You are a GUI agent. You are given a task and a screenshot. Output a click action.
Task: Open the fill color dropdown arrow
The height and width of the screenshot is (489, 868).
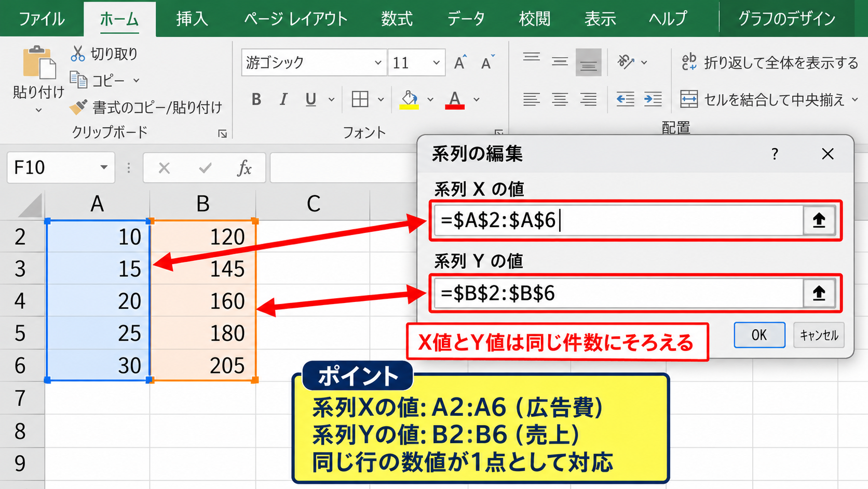click(430, 99)
